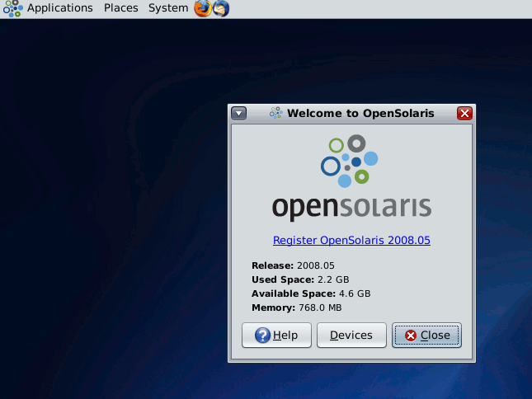Click the small OpenSolaris icon in the dialog title bar
Screen dimensions: 532x399
(x=275, y=113)
